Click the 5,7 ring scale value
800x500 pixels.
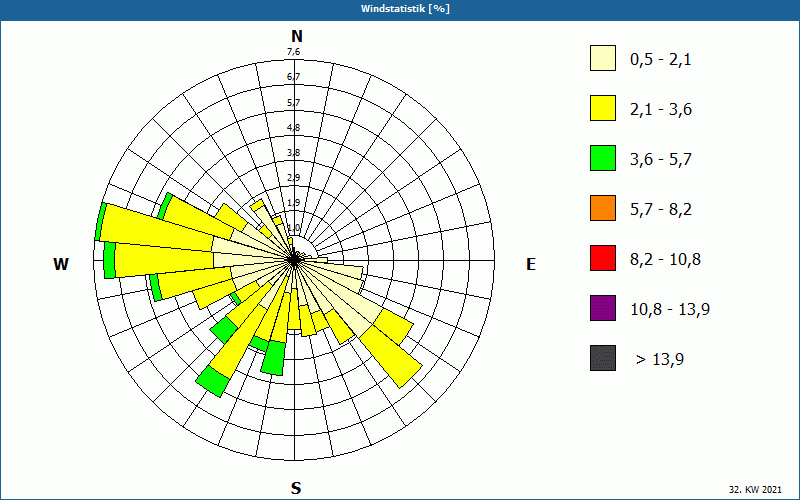coord(293,103)
